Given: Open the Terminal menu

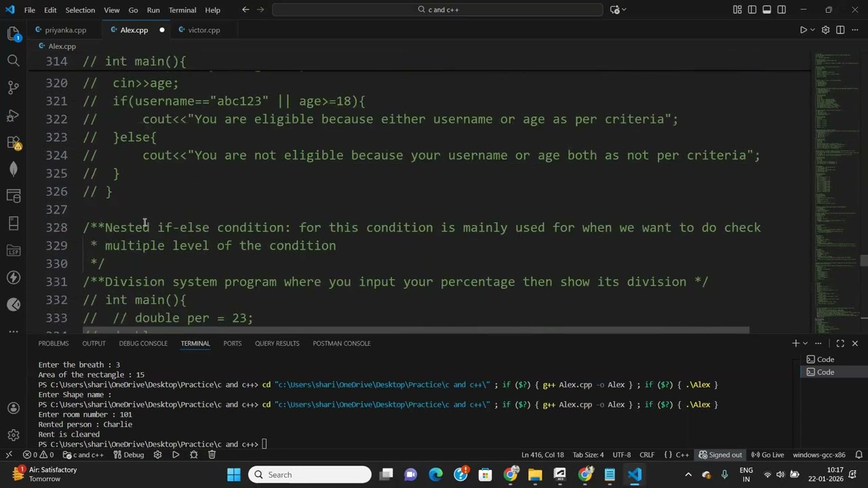Looking at the screenshot, I should click(x=182, y=9).
